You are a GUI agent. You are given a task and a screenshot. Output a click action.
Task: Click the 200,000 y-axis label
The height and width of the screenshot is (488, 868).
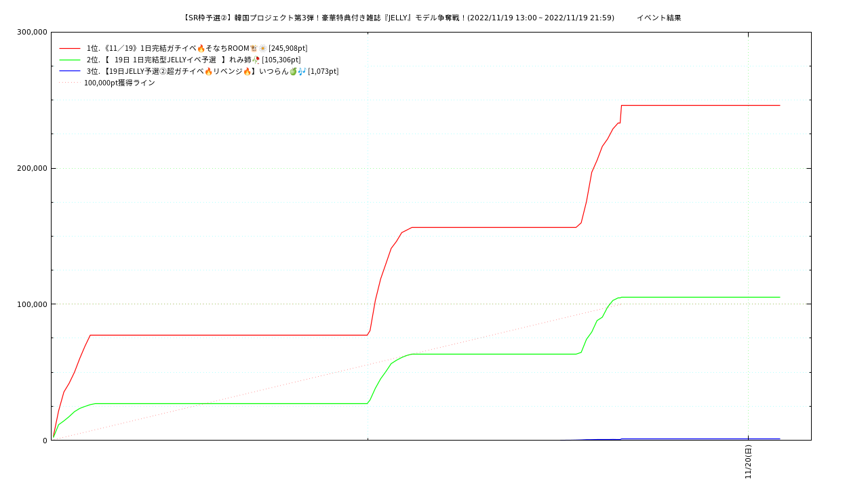[x=32, y=168]
